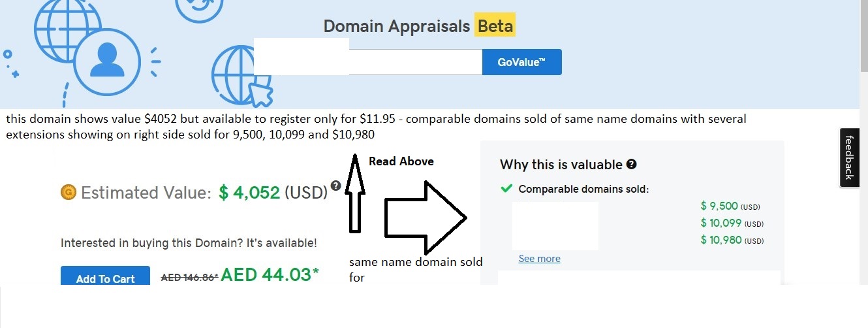Open the feedback side tab
This screenshot has height=328, width=868.
coord(849,157)
